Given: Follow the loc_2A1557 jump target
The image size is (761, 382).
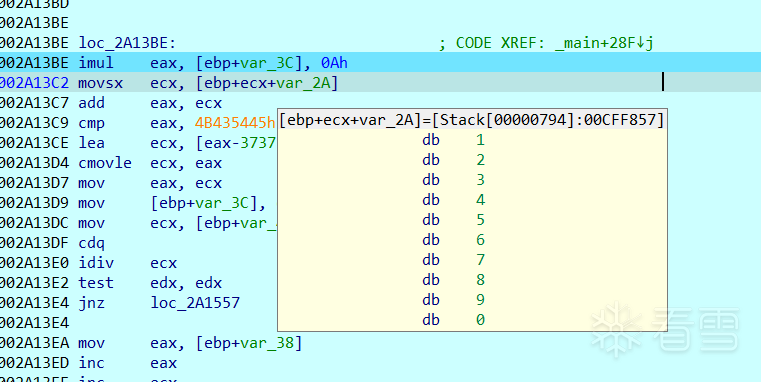Looking at the screenshot, I should (195, 302).
